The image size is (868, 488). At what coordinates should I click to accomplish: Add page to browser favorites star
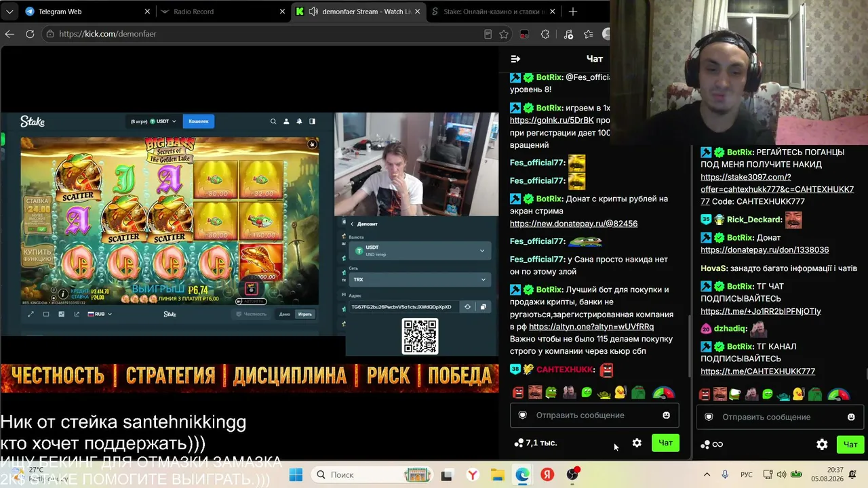point(504,34)
